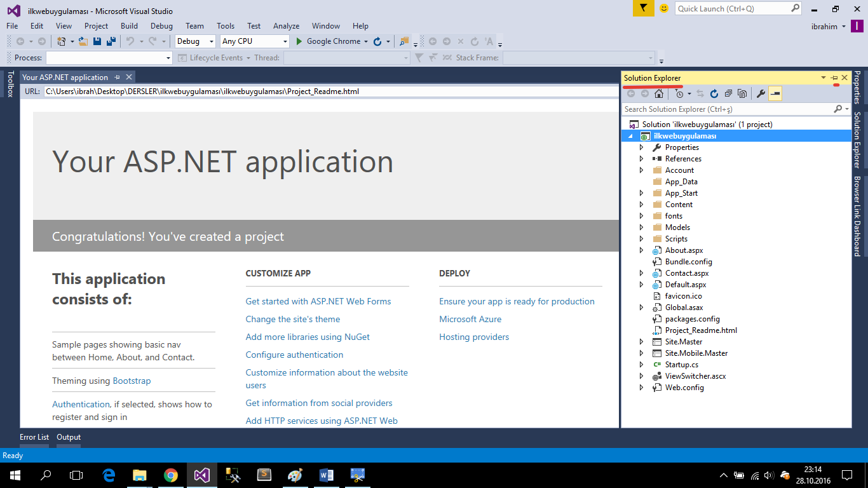Image resolution: width=868 pixels, height=488 pixels.
Task: Click the New Project toolbar icon
Action: (61, 41)
